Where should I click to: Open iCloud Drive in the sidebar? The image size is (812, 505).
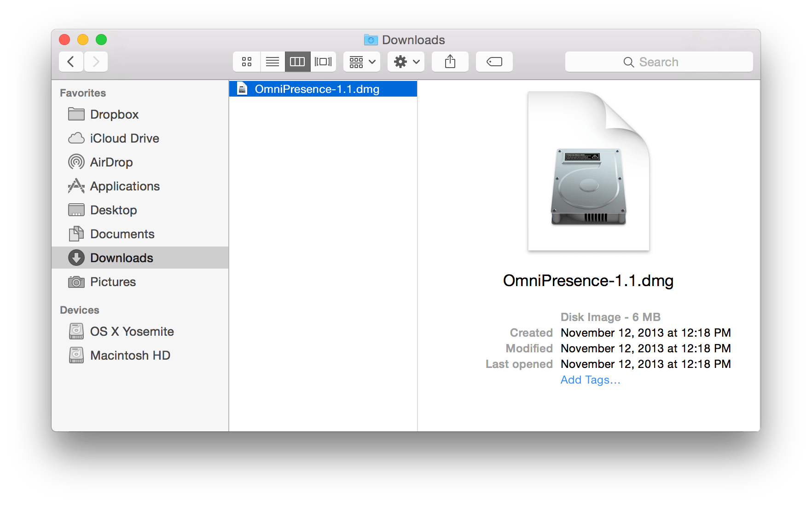tap(140, 138)
